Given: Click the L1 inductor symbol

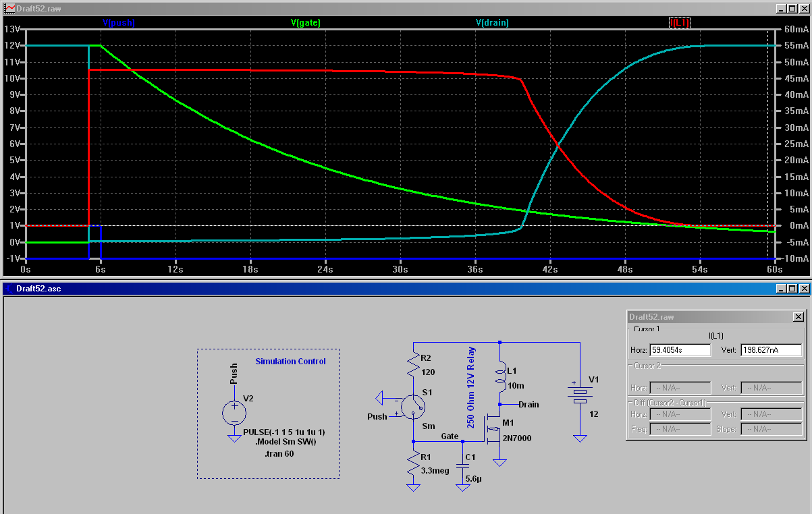Looking at the screenshot, I should [x=499, y=378].
